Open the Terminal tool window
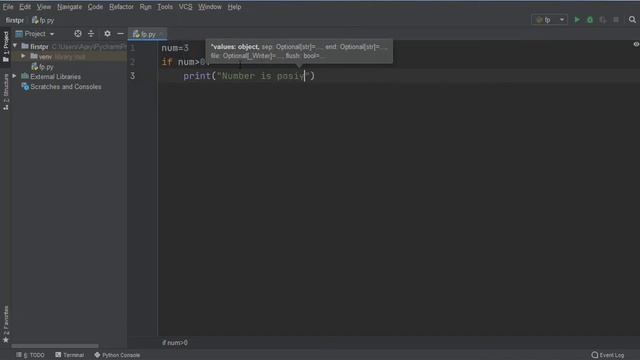This screenshot has height=360, width=640. coord(69,355)
